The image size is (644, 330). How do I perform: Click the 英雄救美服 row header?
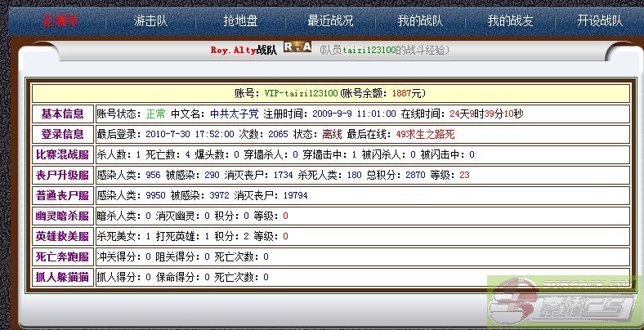(x=62, y=236)
